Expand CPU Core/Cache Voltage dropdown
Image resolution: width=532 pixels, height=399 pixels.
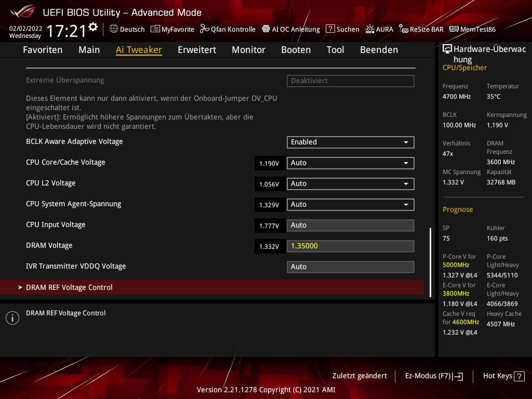point(350,163)
